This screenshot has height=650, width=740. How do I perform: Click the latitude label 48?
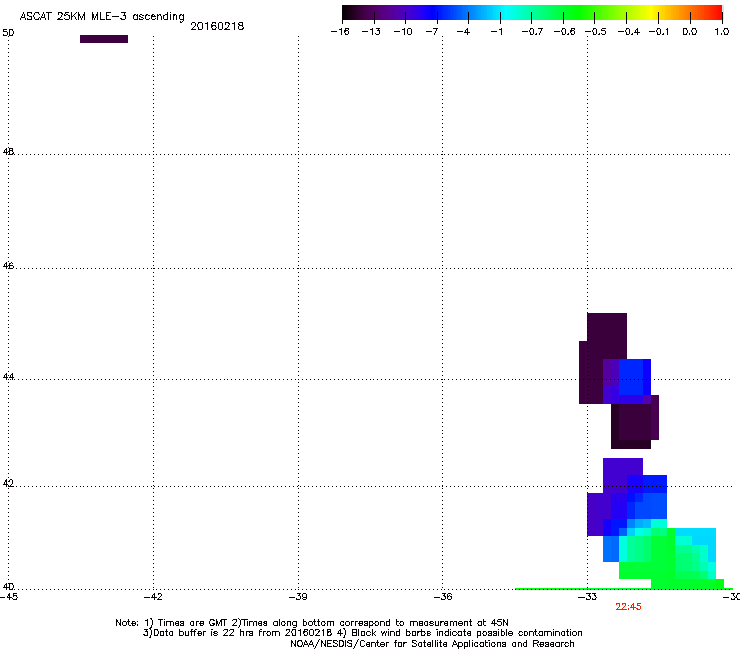(8, 152)
